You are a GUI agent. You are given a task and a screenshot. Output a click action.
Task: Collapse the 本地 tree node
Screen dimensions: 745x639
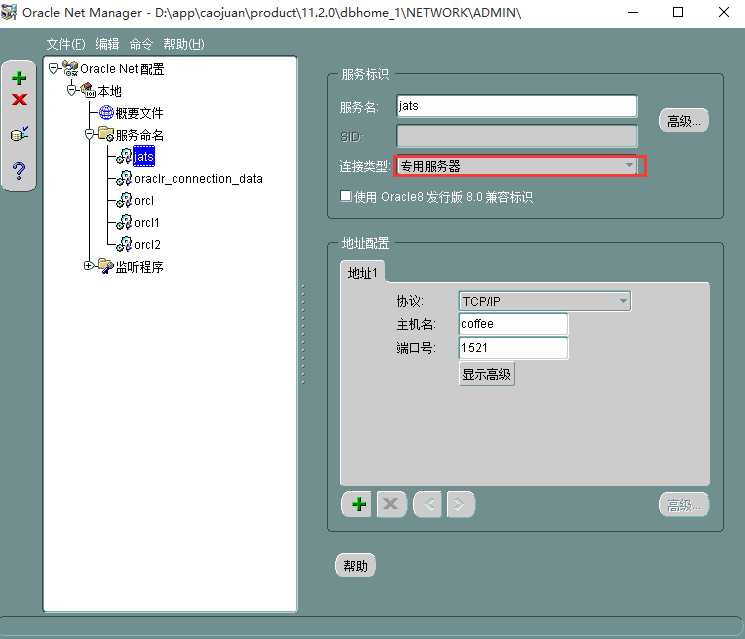[71, 90]
